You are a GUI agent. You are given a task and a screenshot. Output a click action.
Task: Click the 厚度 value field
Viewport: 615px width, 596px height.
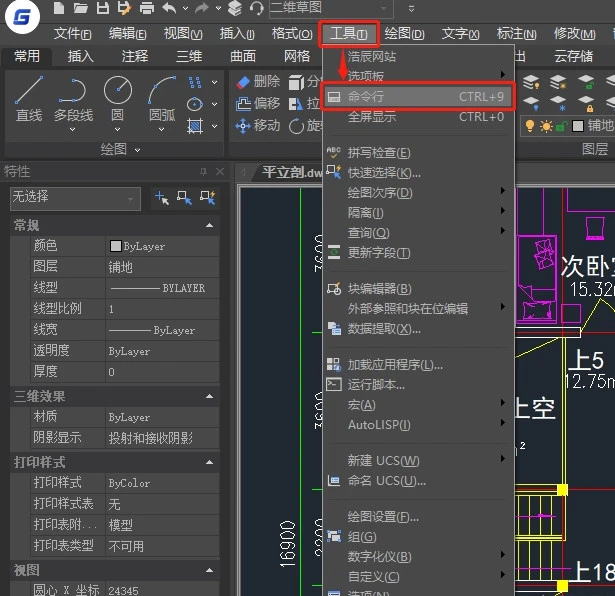click(x=162, y=372)
